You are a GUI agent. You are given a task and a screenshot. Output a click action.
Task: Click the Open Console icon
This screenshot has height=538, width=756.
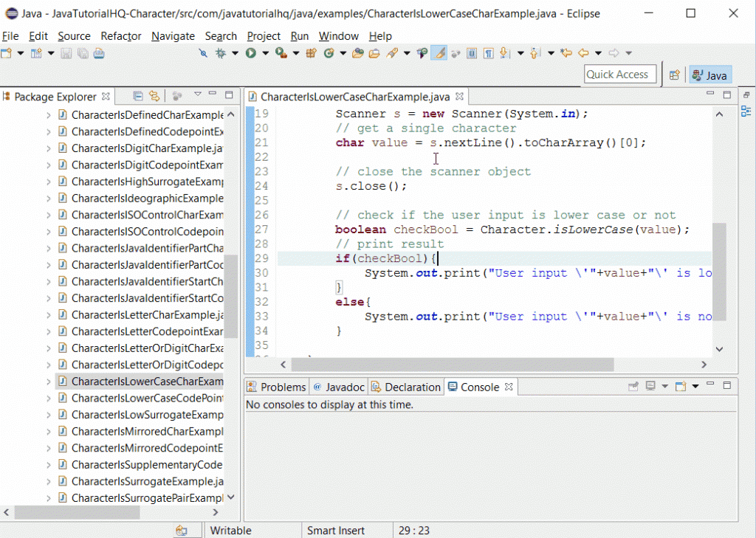(681, 386)
